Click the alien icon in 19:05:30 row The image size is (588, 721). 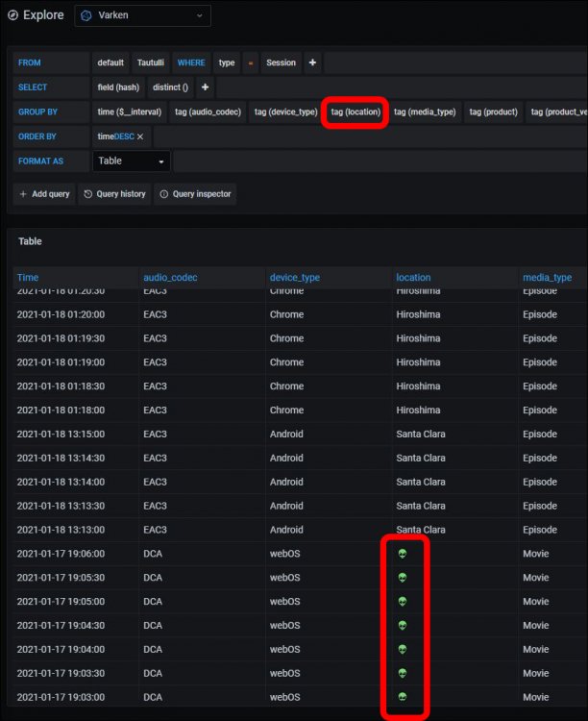pyautogui.click(x=403, y=578)
